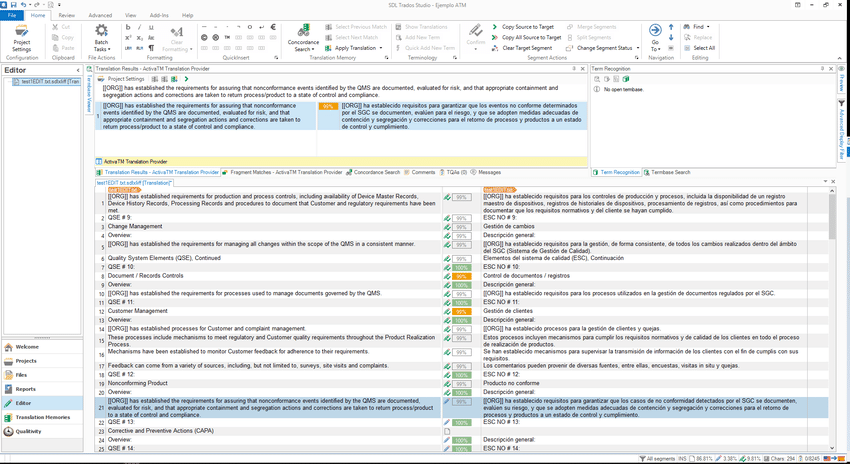This screenshot has width=850, height=464.
Task: Open the Projects view
Action: pos(42,360)
